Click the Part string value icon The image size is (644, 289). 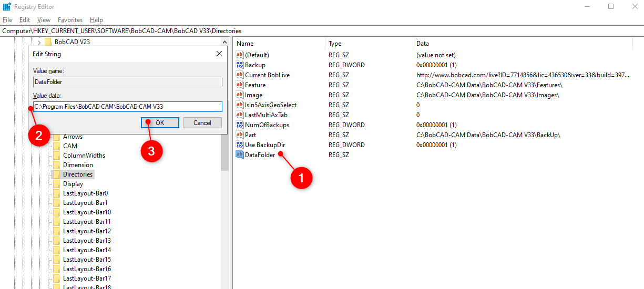[x=240, y=135]
